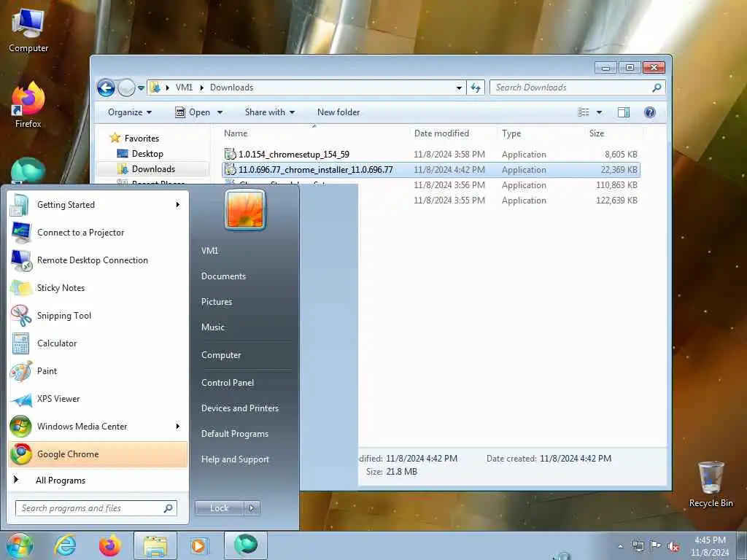Open Music from Start menu

213,327
